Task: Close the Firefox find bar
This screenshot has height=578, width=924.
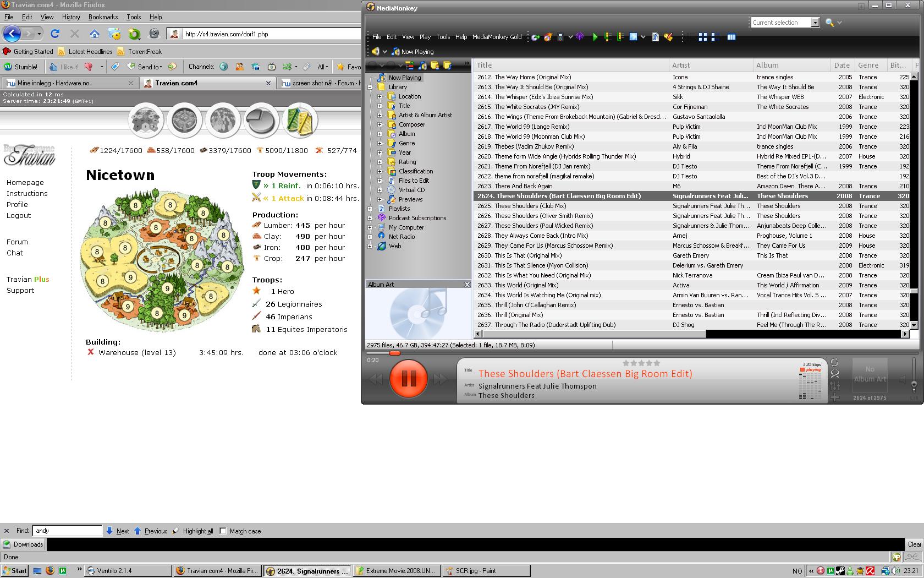Action: point(7,531)
